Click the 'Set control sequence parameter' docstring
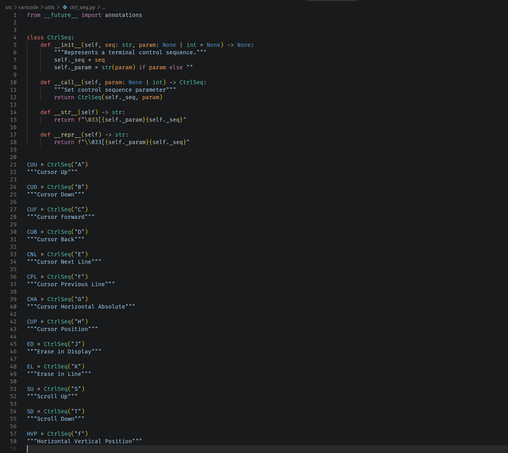Viewport: 508px width, 453px height. 115,90
